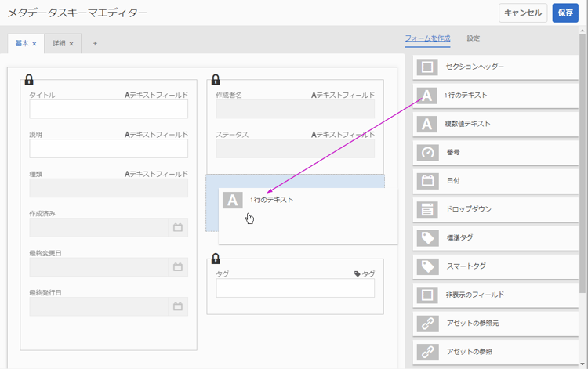Image resolution: width=588 pixels, height=369 pixels.
Task: Click the 標準タグ tag icon
Action: pyautogui.click(x=427, y=238)
